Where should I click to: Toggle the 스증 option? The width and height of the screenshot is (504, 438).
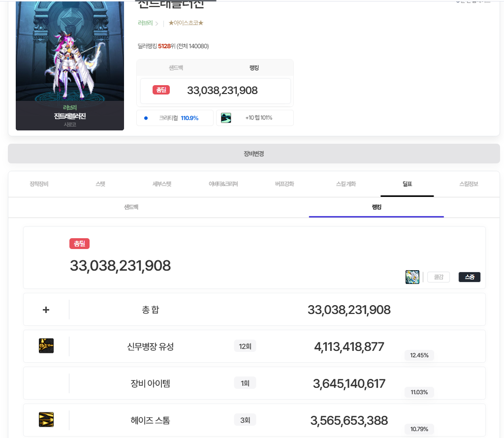469,277
